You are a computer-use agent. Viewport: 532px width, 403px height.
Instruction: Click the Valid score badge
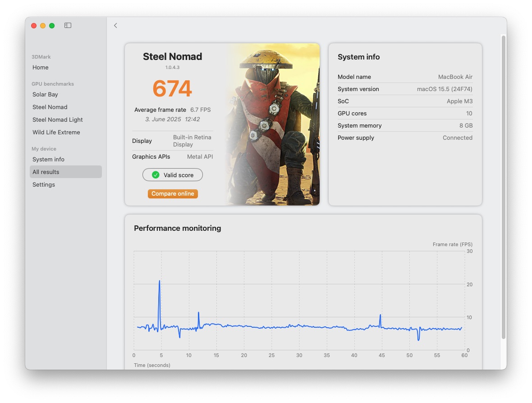click(x=173, y=175)
